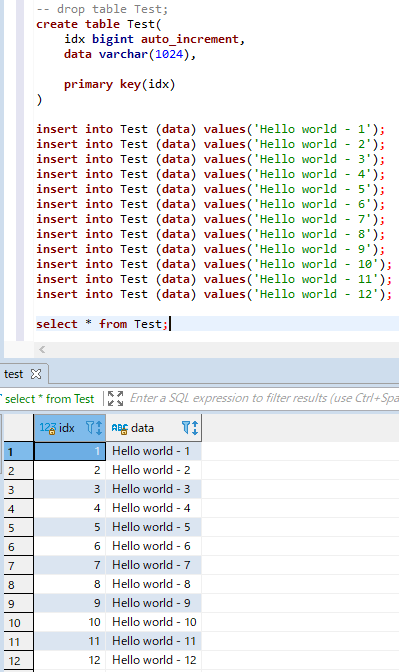The image size is (399, 672).
Task: Click the numeric type icon in idx header
Action: click(x=48, y=428)
